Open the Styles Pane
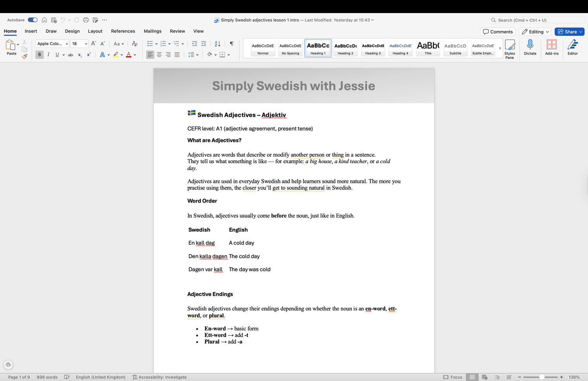 (x=510, y=49)
